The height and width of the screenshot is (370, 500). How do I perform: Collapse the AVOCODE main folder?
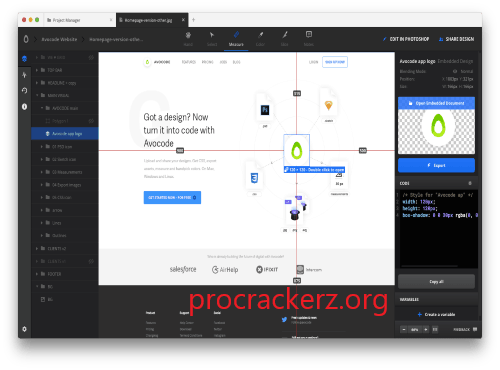pos(42,108)
